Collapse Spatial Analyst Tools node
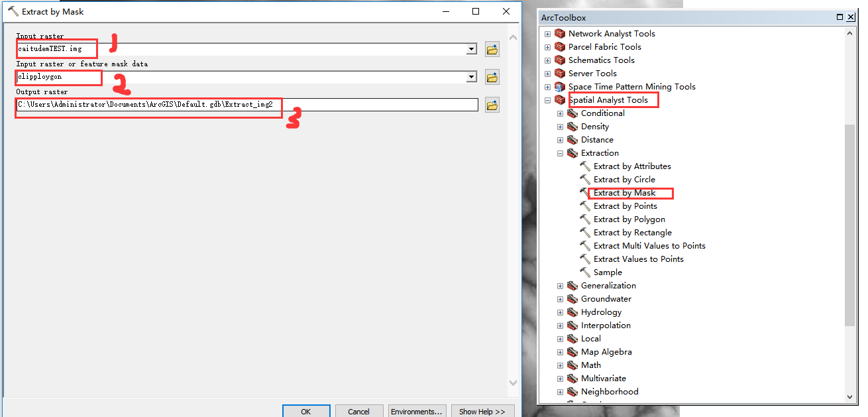 pos(547,100)
